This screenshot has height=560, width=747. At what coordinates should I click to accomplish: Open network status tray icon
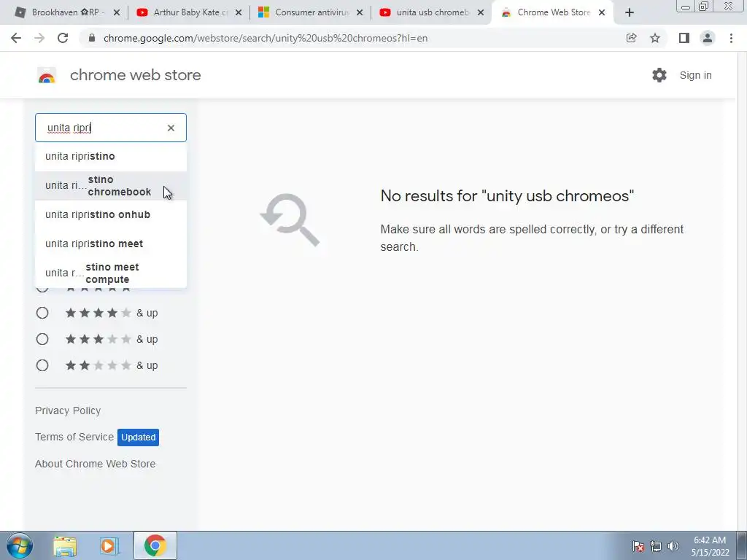click(656, 546)
